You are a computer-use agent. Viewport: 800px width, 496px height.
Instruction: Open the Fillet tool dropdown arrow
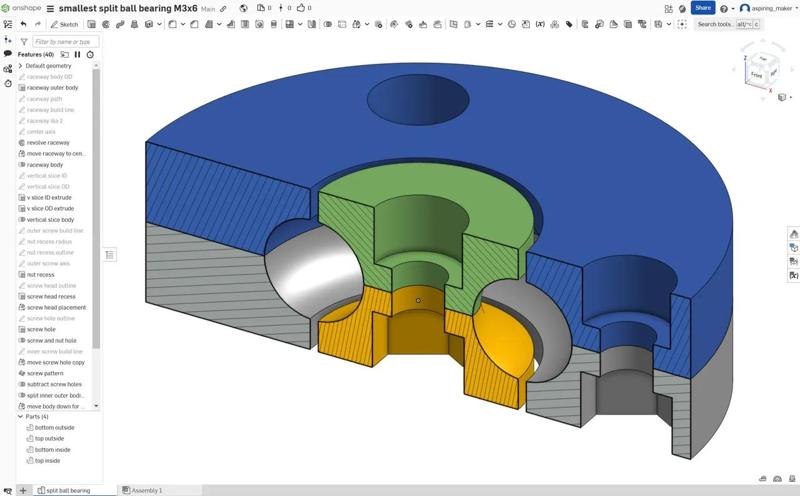click(x=183, y=24)
